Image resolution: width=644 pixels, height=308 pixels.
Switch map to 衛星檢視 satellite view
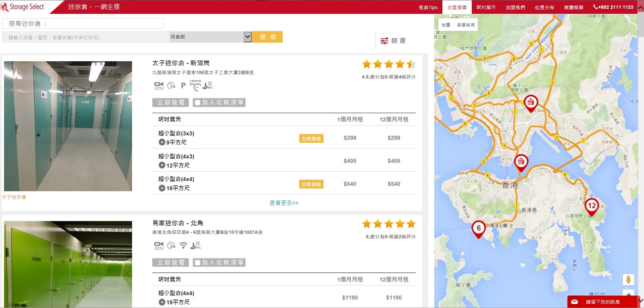pos(466,25)
